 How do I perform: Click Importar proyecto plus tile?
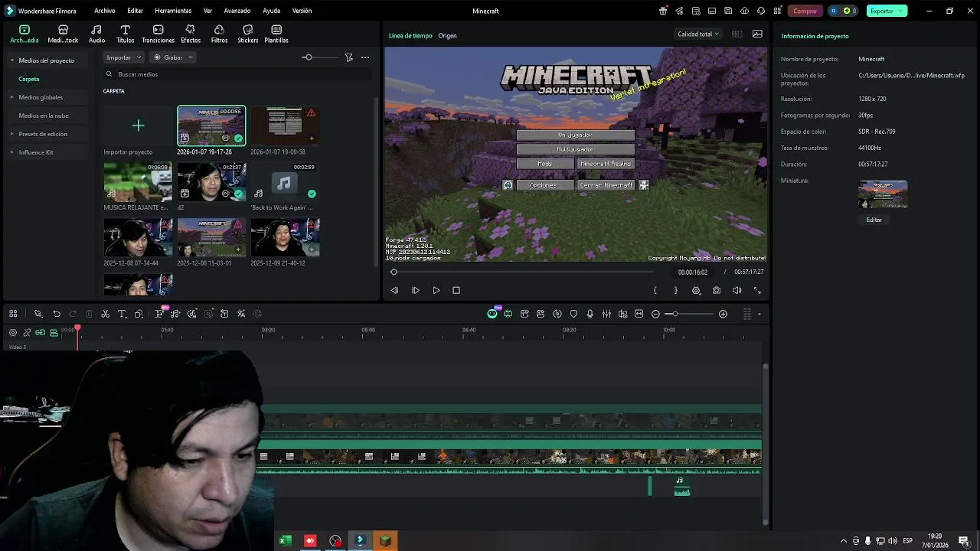[138, 126]
